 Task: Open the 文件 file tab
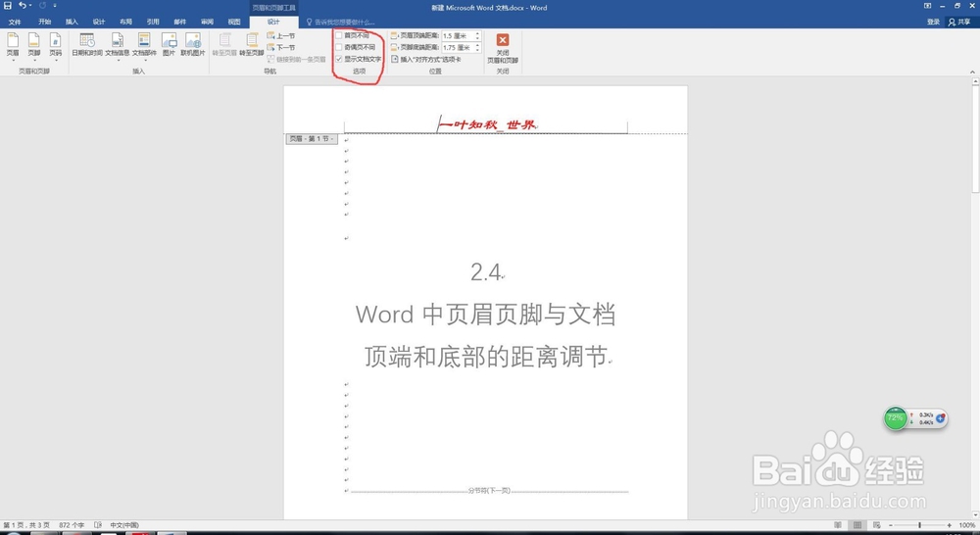click(15, 22)
